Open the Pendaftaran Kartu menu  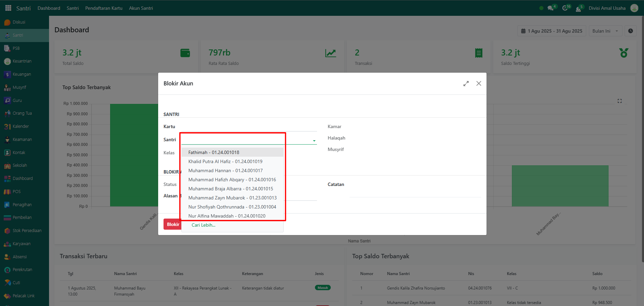tap(104, 8)
